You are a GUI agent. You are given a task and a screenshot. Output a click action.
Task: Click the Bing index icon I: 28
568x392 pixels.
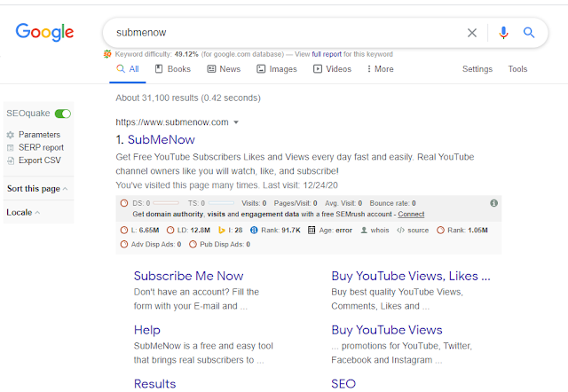point(221,231)
